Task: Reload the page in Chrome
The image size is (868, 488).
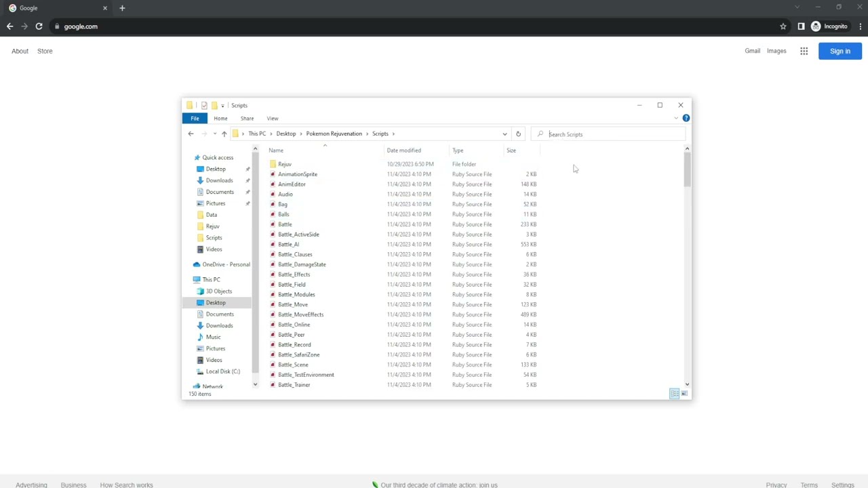Action: pyautogui.click(x=39, y=26)
